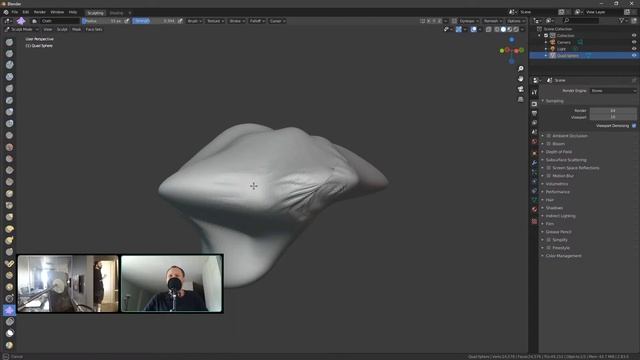This screenshot has width=640, height=360.
Task: Open the Modifiers properties tab
Action: tap(534, 163)
